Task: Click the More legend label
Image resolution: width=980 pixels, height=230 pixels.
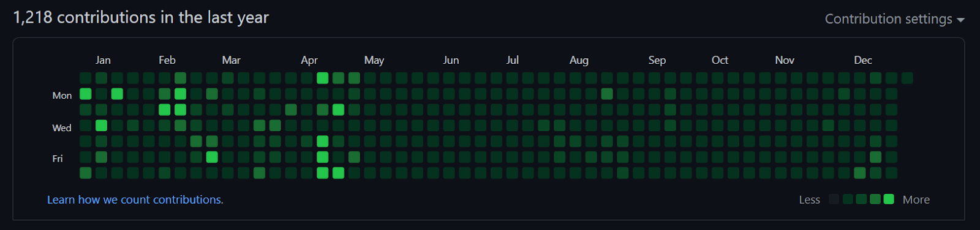Action: pyautogui.click(x=916, y=200)
